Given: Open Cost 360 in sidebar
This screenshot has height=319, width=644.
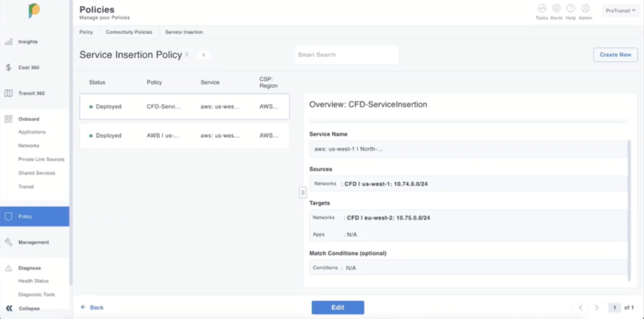Looking at the screenshot, I should (28, 67).
